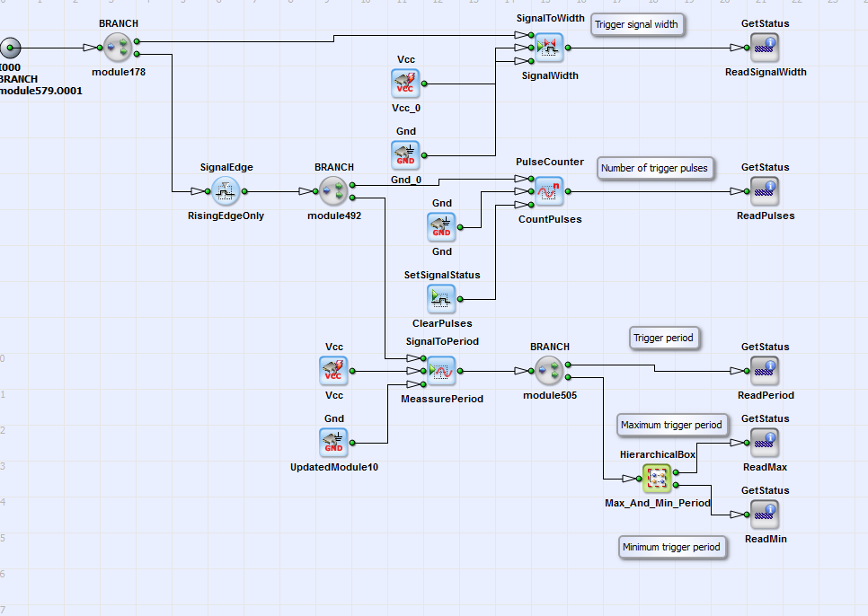Select the Minimum trigger period comment
Image resolution: width=868 pixels, height=616 pixels.
[672, 547]
